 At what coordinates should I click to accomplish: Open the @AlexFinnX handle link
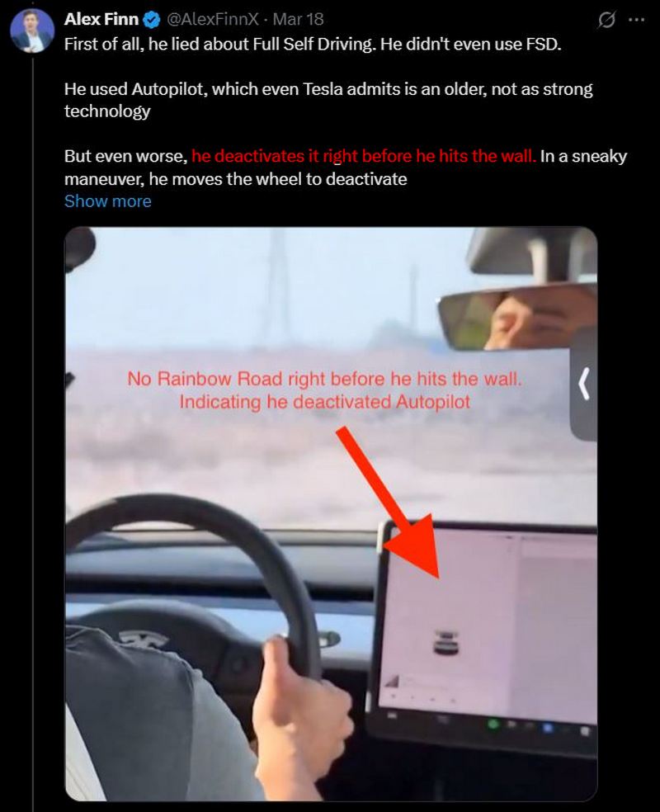[212, 19]
